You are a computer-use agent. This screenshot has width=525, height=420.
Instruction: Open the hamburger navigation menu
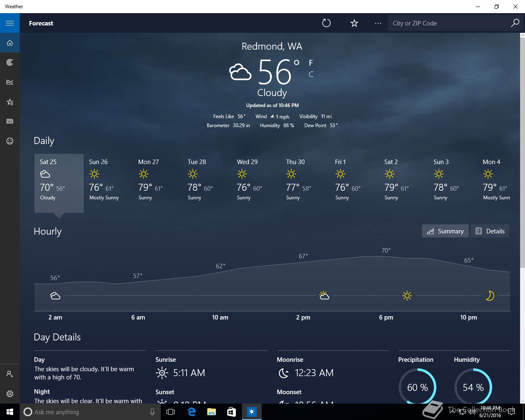(10, 23)
